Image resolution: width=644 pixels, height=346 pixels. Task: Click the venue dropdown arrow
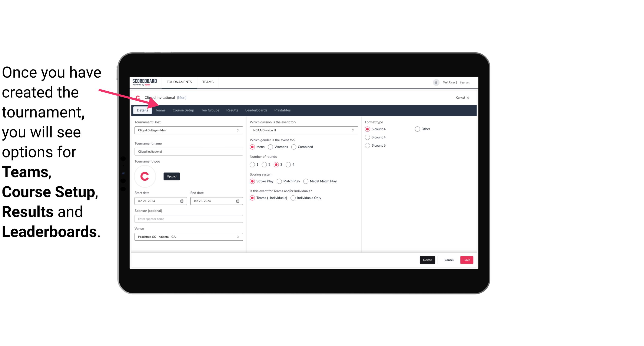point(238,237)
